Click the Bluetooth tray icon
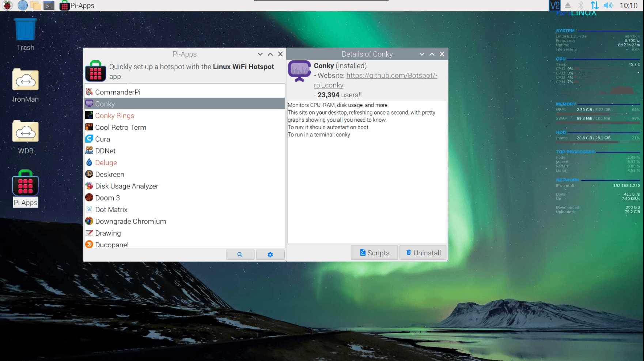The width and height of the screenshot is (644, 361). (x=581, y=5)
